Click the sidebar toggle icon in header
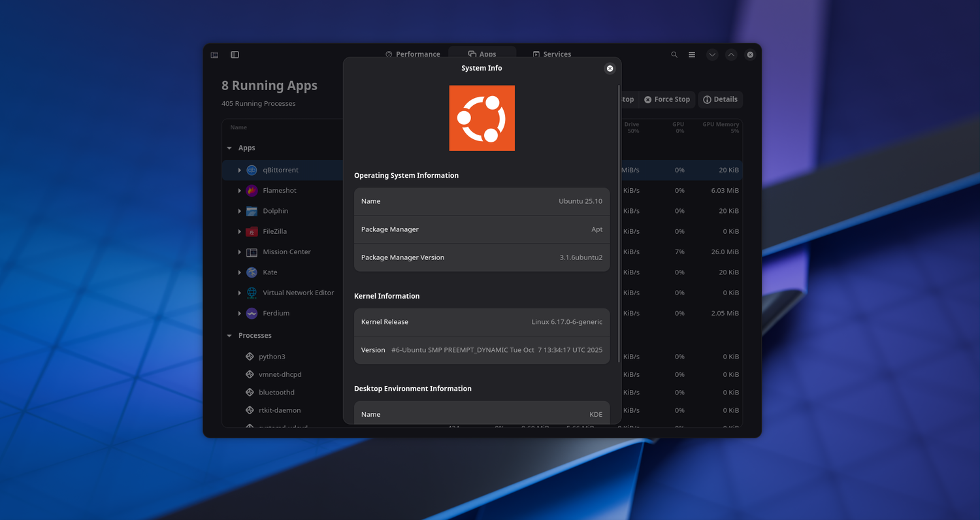The height and width of the screenshot is (520, 980). tap(235, 55)
